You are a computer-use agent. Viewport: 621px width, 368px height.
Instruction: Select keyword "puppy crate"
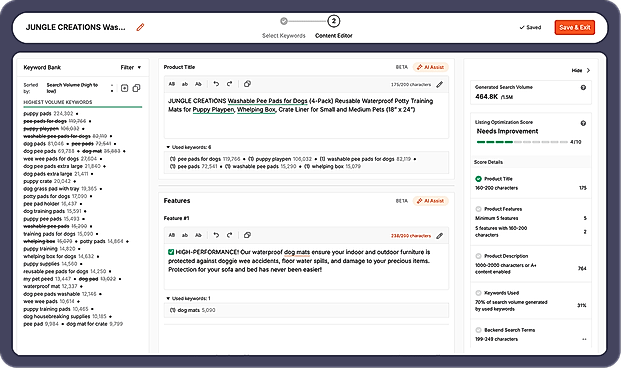pyautogui.click(x=38, y=181)
